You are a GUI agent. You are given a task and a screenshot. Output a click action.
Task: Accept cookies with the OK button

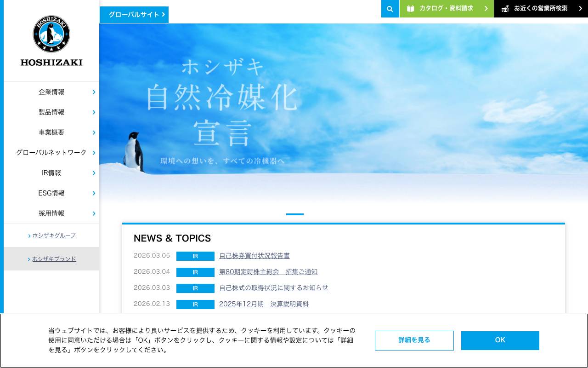[x=500, y=340]
